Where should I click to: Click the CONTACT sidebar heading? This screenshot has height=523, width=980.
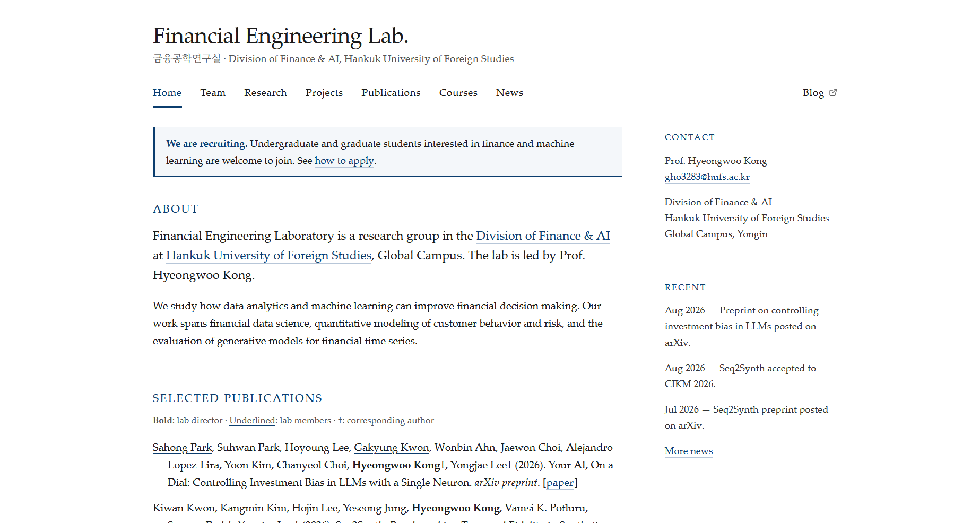pos(690,137)
